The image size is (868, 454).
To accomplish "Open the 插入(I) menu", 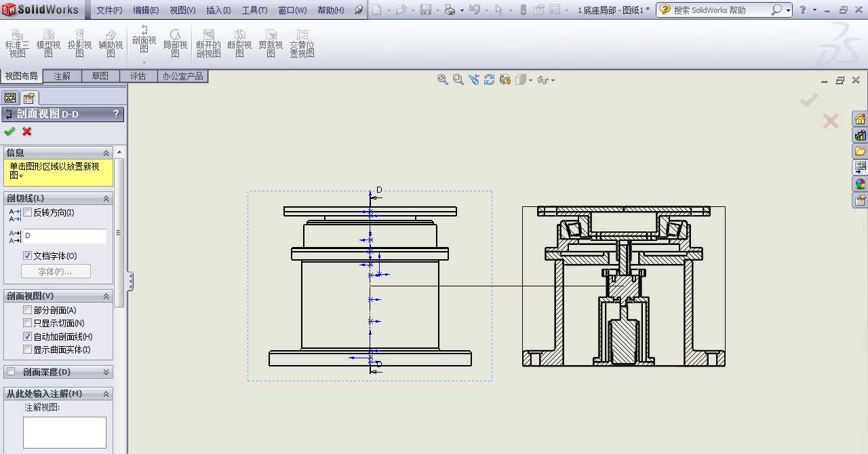I will pos(218,10).
